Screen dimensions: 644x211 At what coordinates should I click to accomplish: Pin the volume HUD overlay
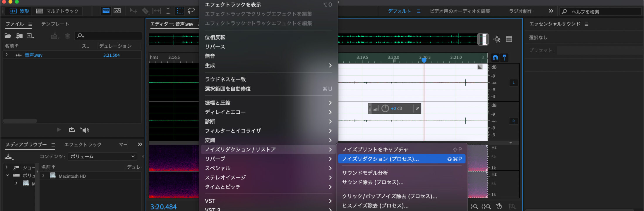417,108
